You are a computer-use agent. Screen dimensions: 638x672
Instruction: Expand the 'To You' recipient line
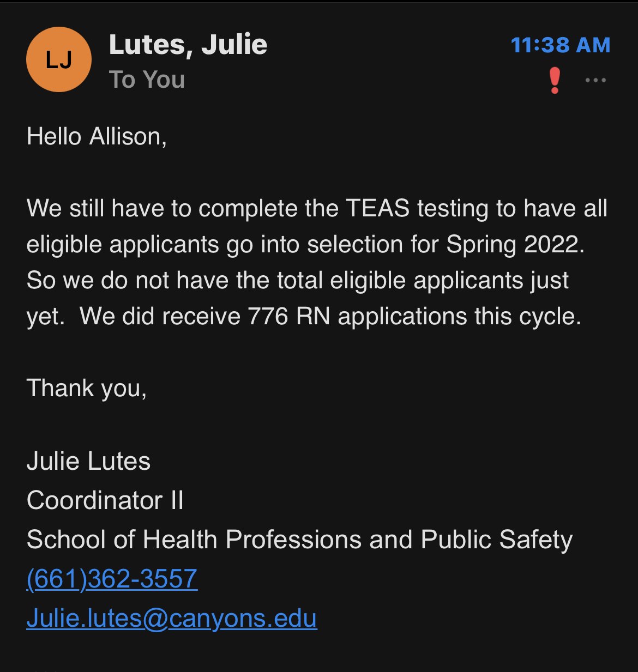pyautogui.click(x=147, y=80)
